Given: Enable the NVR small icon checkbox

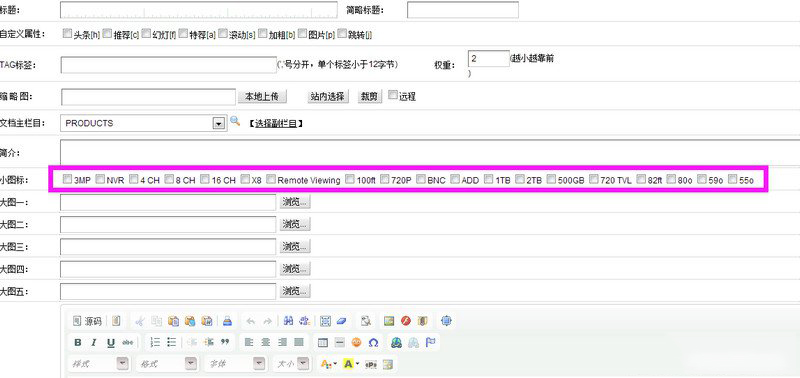Looking at the screenshot, I should tap(100, 179).
